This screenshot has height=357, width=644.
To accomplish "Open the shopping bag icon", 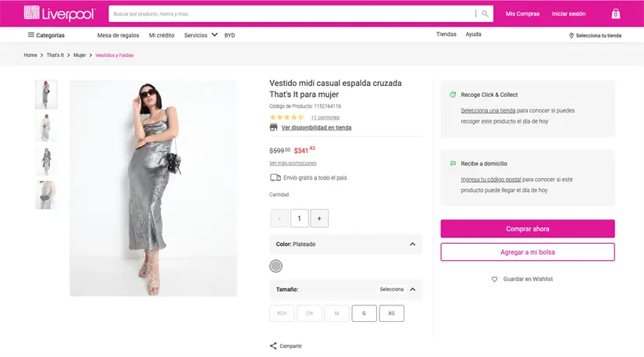I will [x=615, y=13].
